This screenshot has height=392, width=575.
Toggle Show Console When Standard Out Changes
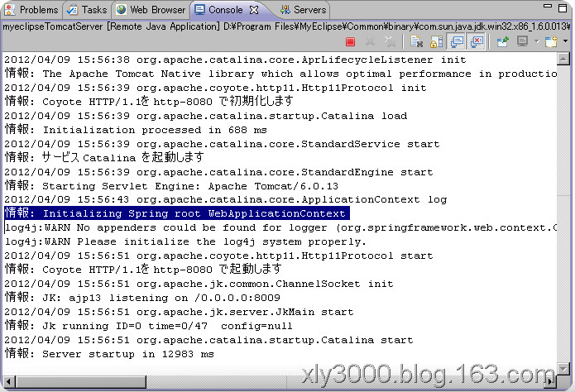pos(457,41)
